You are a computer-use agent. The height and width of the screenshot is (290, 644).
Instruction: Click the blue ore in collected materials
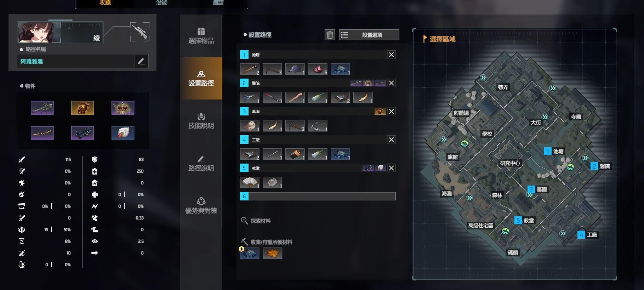[x=250, y=253]
